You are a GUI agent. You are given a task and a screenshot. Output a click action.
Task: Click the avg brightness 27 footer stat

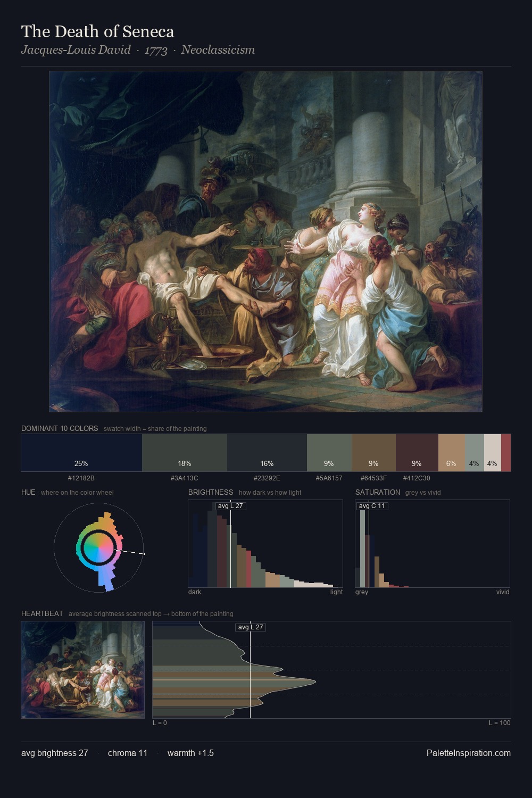[x=55, y=753]
